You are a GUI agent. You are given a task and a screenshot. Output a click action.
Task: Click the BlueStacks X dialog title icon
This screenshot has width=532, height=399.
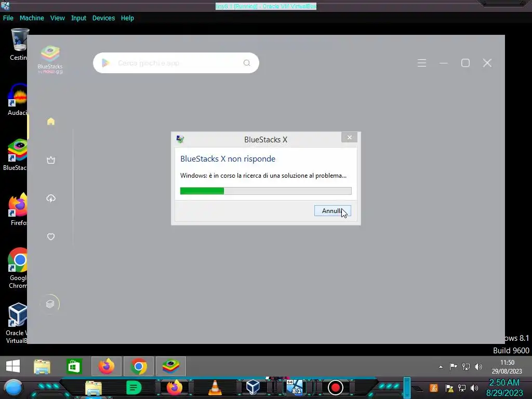(180, 139)
